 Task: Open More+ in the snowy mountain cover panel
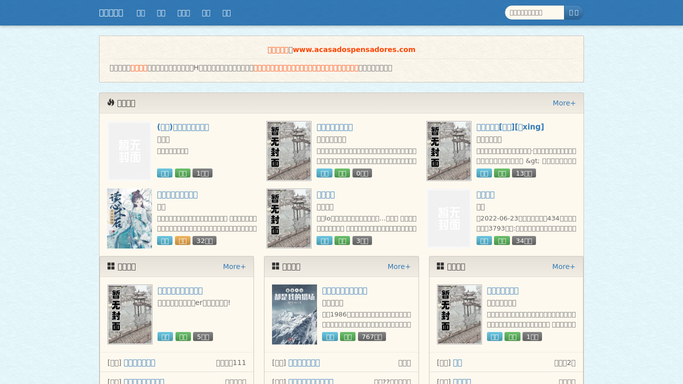[x=399, y=266]
